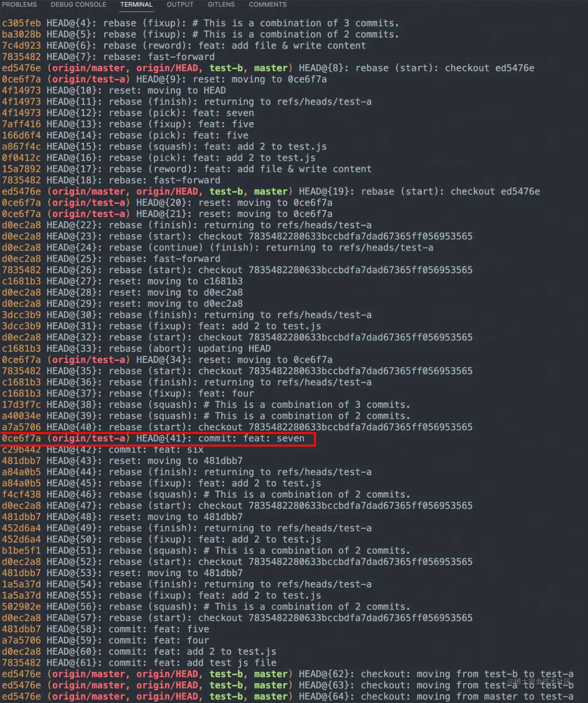Click the HEAD@{4} reflog line

pos(201,23)
